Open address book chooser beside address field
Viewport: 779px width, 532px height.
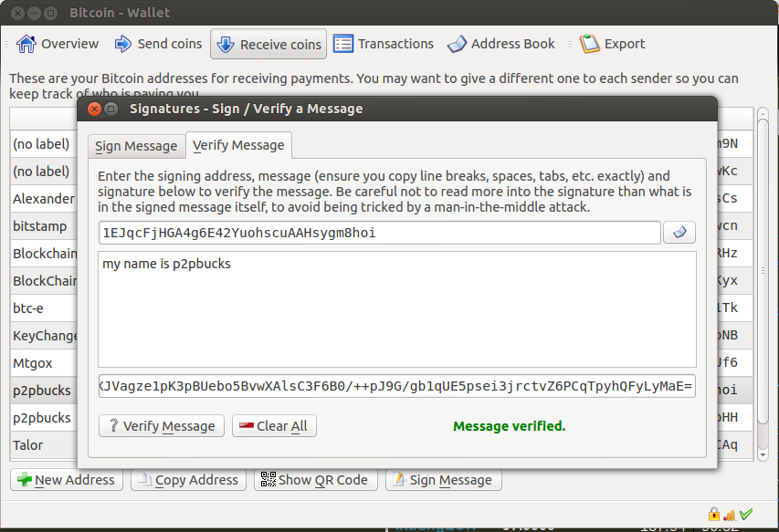[x=679, y=233]
